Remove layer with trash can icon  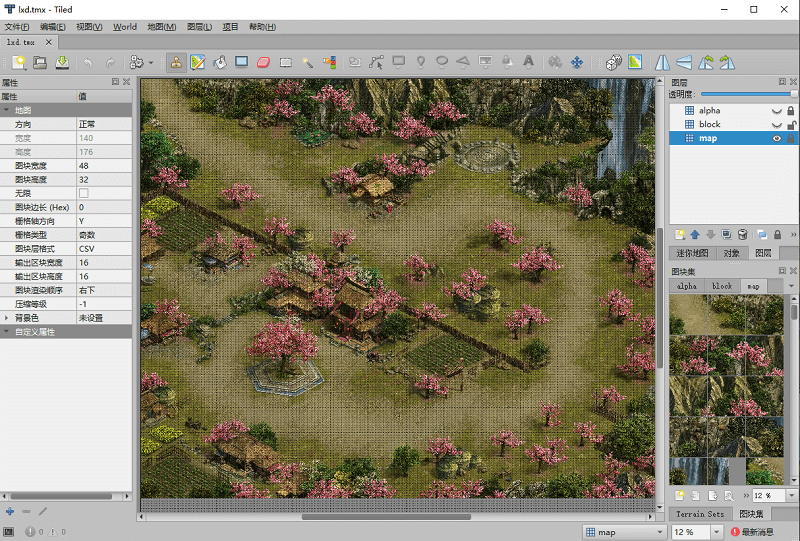[x=743, y=235]
